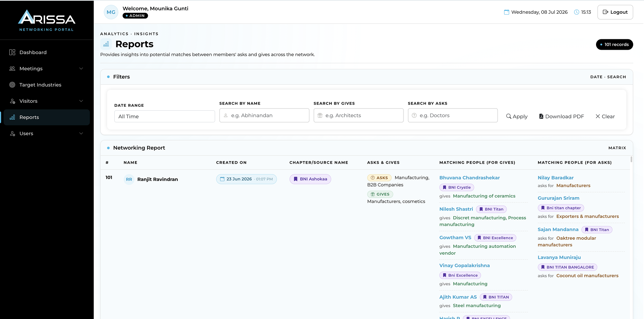
Task: Open the Meetings sidebar menu
Action: coord(47,68)
